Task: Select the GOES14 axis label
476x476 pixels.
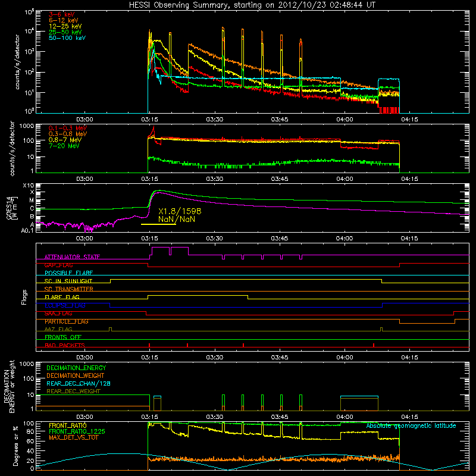Action: pos(12,208)
